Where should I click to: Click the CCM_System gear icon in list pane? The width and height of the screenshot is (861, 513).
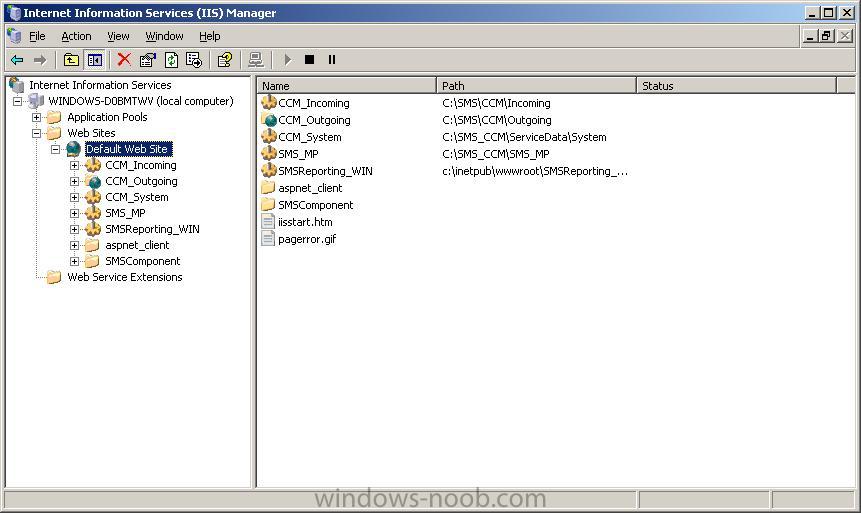[x=269, y=136]
